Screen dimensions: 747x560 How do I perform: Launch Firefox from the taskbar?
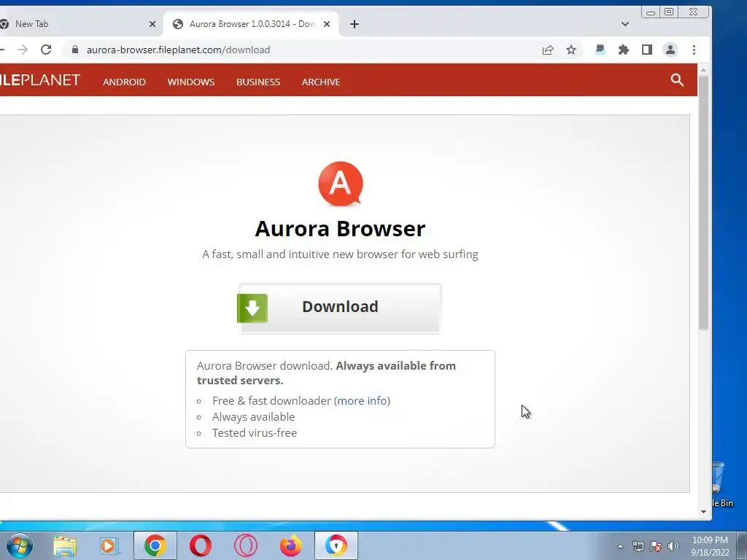click(x=290, y=545)
